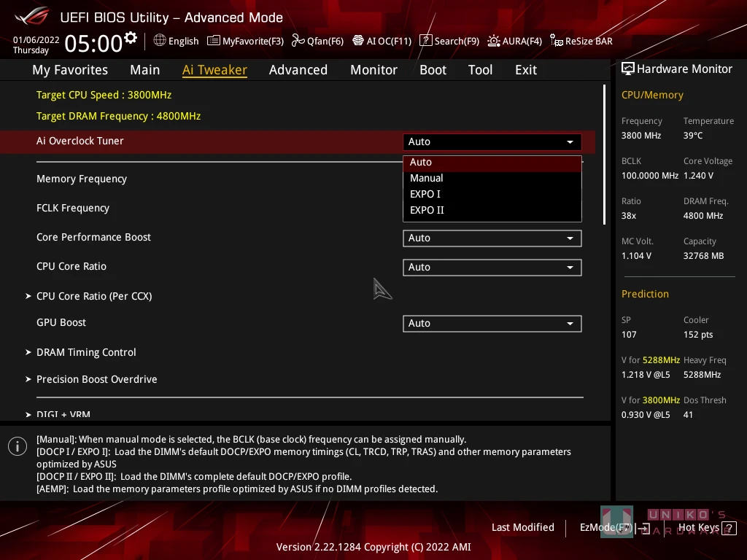The image size is (747, 560).
Task: Open Hot Keys help
Action: click(x=698, y=528)
